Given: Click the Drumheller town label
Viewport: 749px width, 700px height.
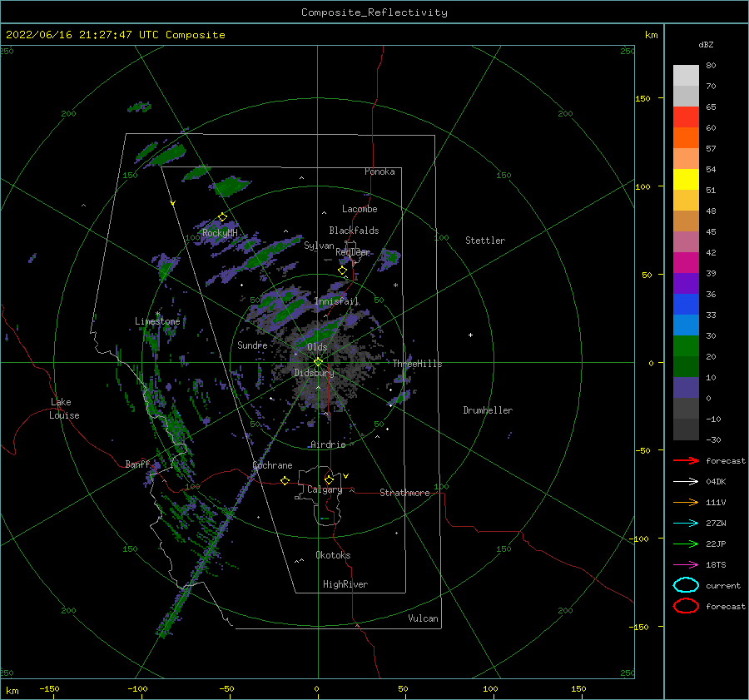Looking at the screenshot, I should point(488,410).
